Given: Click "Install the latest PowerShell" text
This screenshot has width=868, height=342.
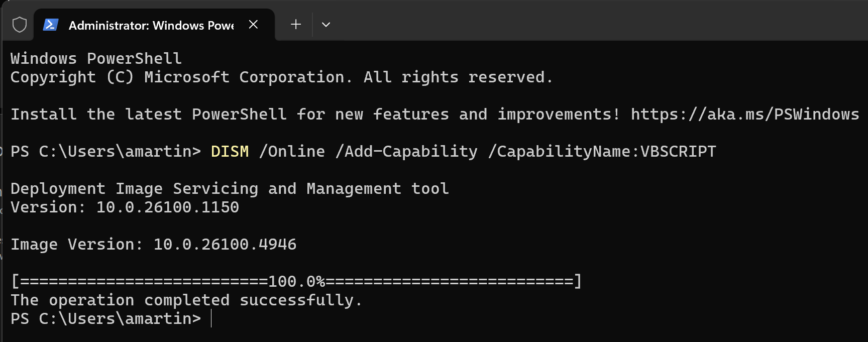Looking at the screenshot, I should point(149,115).
